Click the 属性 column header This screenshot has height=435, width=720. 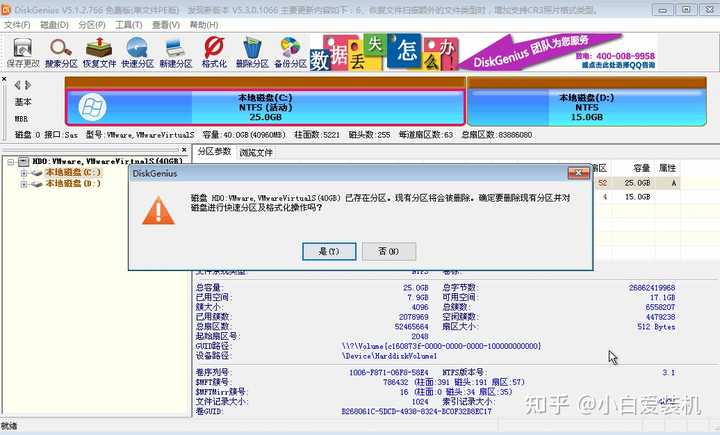coord(667,168)
